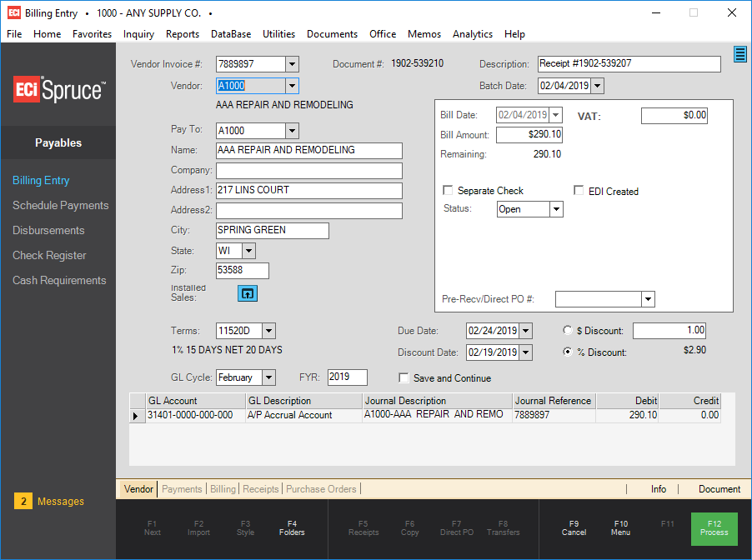Click the Installed Sales upload icon
Screen dimensions: 752x560
[248, 293]
